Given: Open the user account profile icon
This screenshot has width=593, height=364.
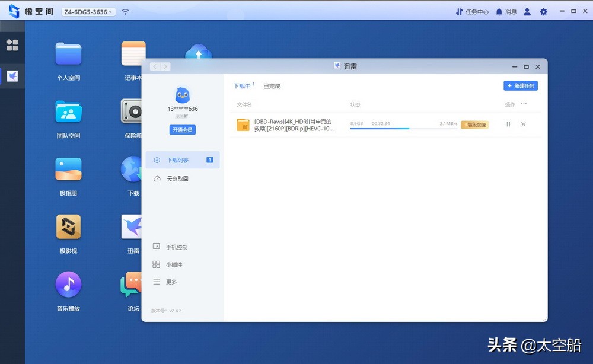Looking at the screenshot, I should coord(527,12).
